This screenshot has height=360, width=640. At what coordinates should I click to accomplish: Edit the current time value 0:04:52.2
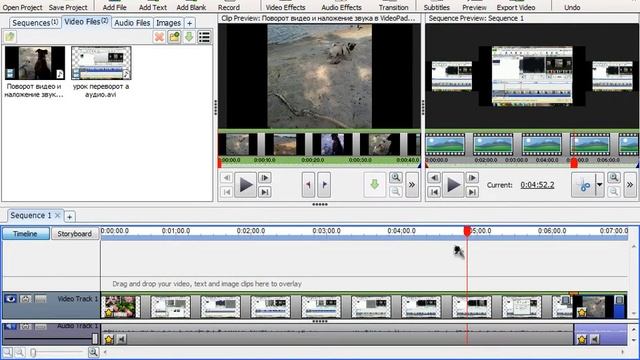pyautogui.click(x=537, y=185)
